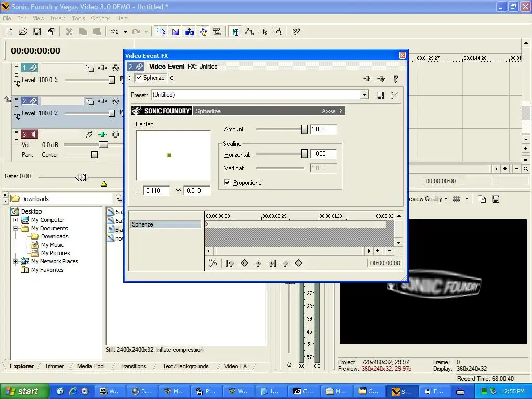The image size is (532, 399).
Task: Toggle sync cursor icon in keyframe controller
Action: 212,263
